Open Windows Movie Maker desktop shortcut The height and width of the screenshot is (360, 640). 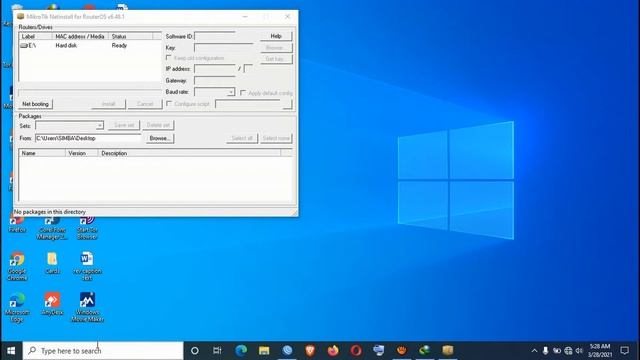tap(87, 308)
